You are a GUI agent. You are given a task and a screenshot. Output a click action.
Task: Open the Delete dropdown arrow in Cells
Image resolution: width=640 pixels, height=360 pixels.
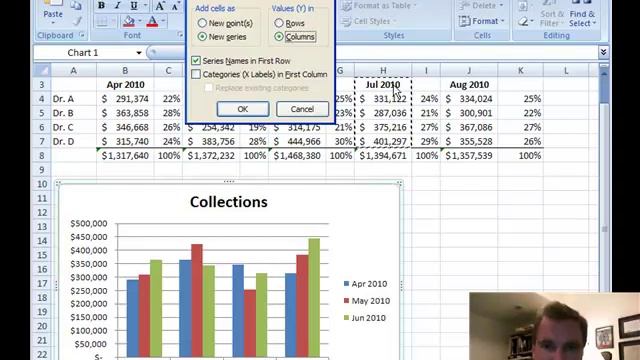tap(501, 5)
